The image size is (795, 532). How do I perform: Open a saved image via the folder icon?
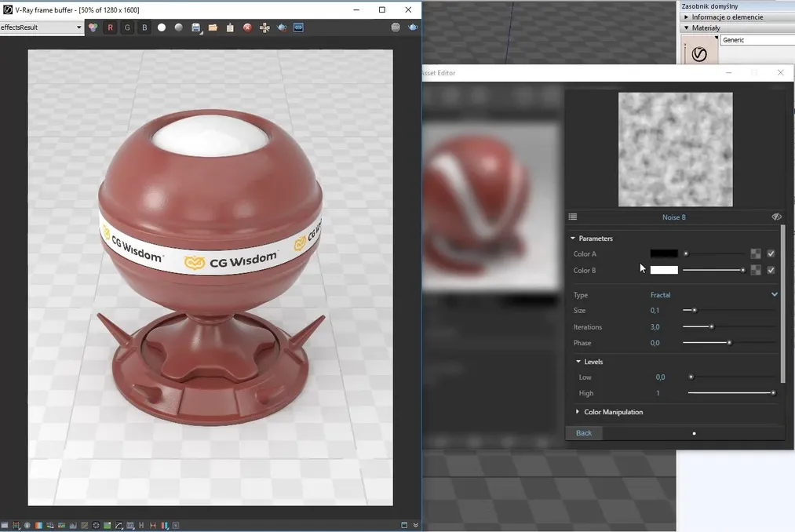coord(212,27)
